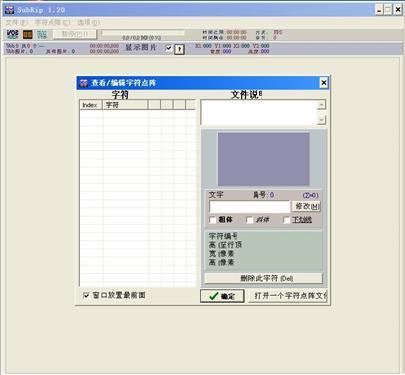Close the 查看/编辑字符点阵 dialog

tap(323, 83)
